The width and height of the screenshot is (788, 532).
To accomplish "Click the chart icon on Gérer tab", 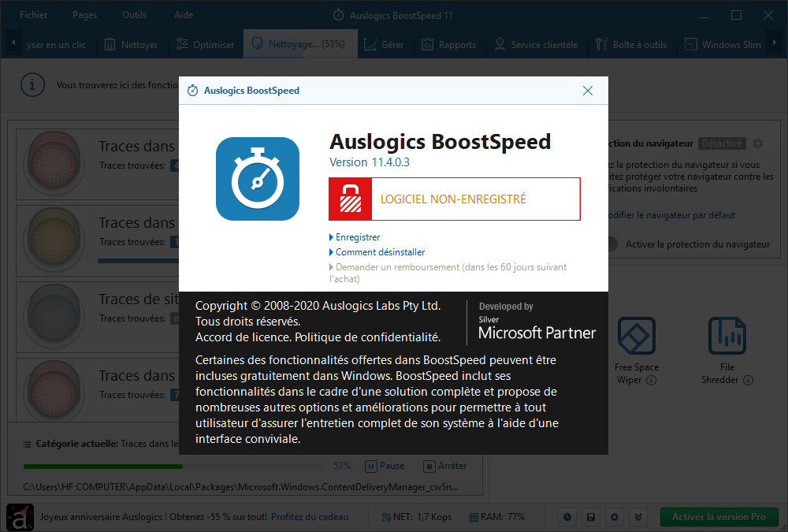I will click(370, 45).
